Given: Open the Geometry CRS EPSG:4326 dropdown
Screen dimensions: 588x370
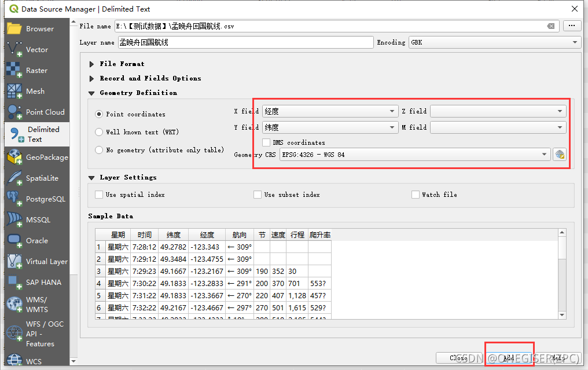Looking at the screenshot, I should point(415,155).
